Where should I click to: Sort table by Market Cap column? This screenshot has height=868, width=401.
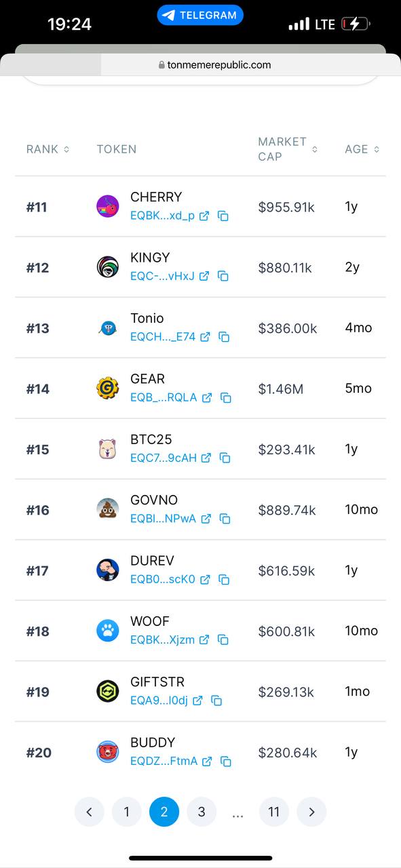288,149
